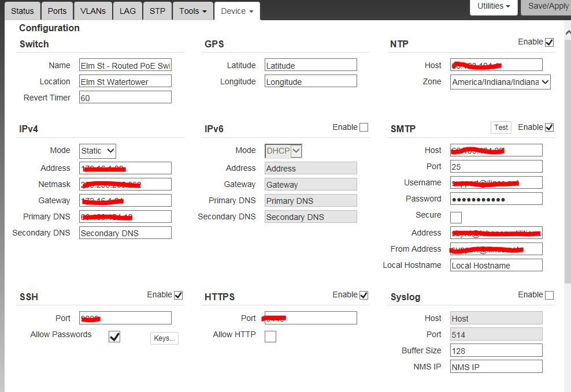Uncheck SSH Allow Passwords
This screenshot has width=571, height=392.
pyautogui.click(x=114, y=337)
